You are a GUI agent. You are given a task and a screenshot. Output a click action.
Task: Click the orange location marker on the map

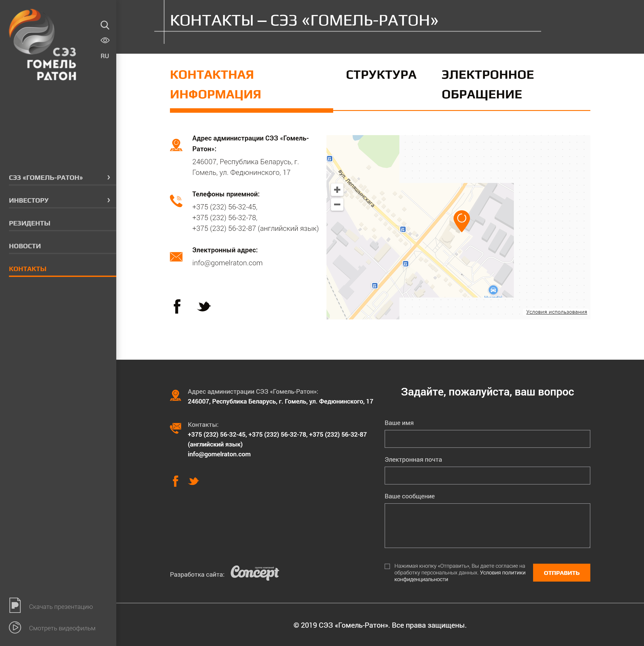pyautogui.click(x=462, y=221)
